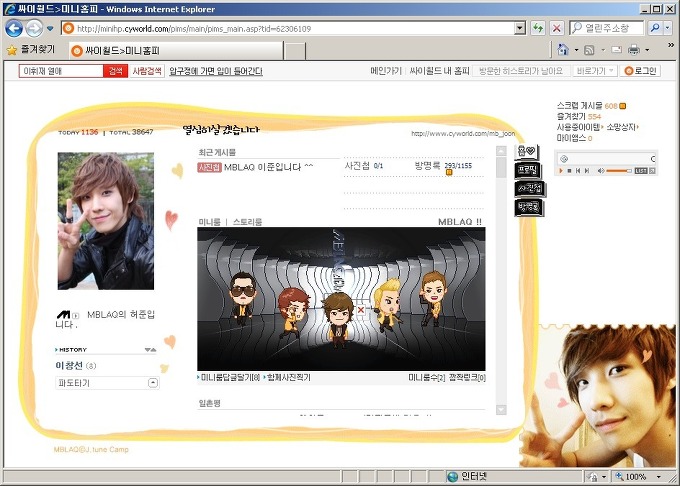Open the zoom level dropdown arrow
The image size is (680, 486).
[x=658, y=477]
